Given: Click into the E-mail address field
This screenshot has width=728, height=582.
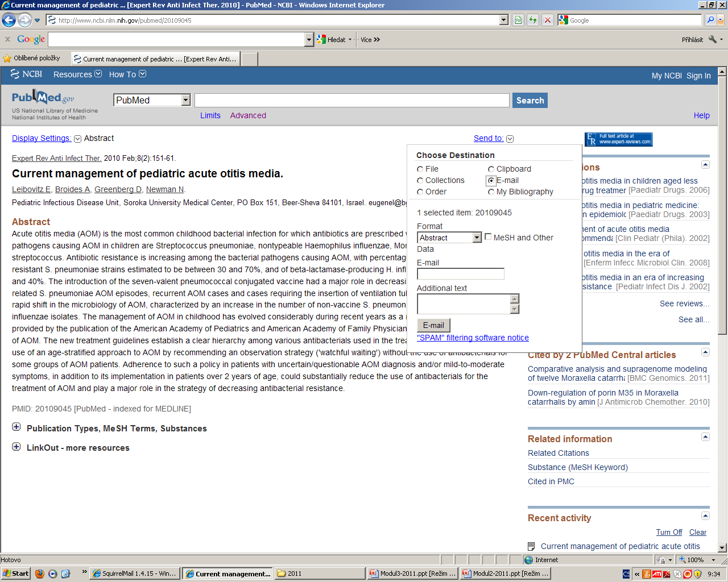Looking at the screenshot, I should click(461, 273).
